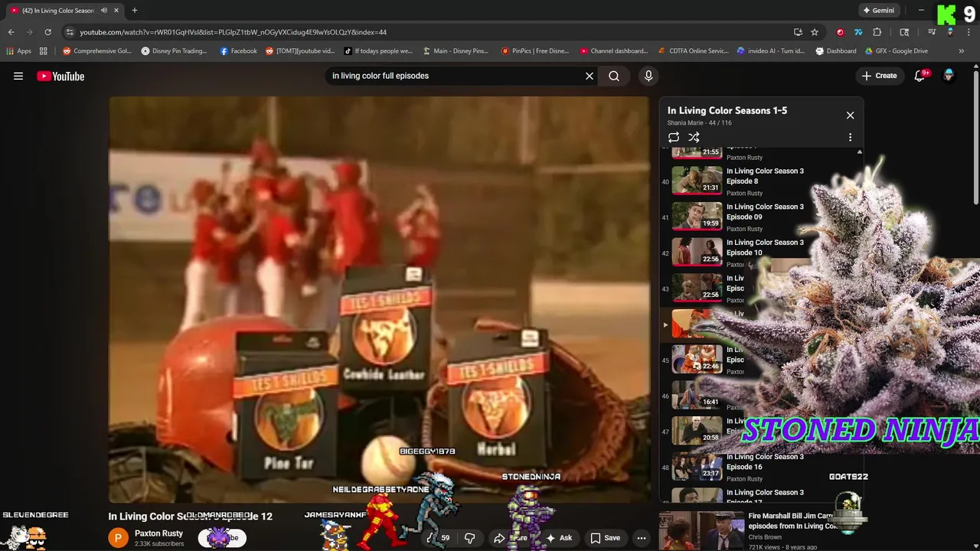The image size is (980, 551).
Task: Open media controls music note icon
Action: [932, 32]
